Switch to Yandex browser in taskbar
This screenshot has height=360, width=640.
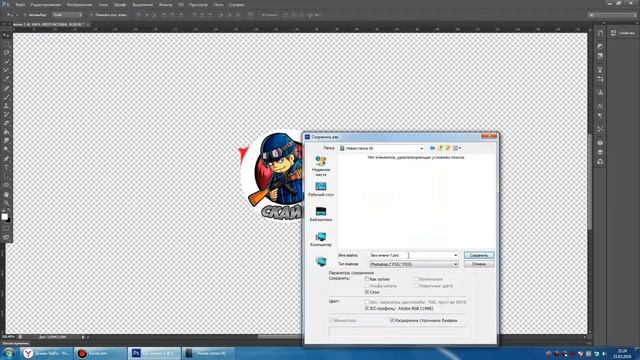point(47,353)
